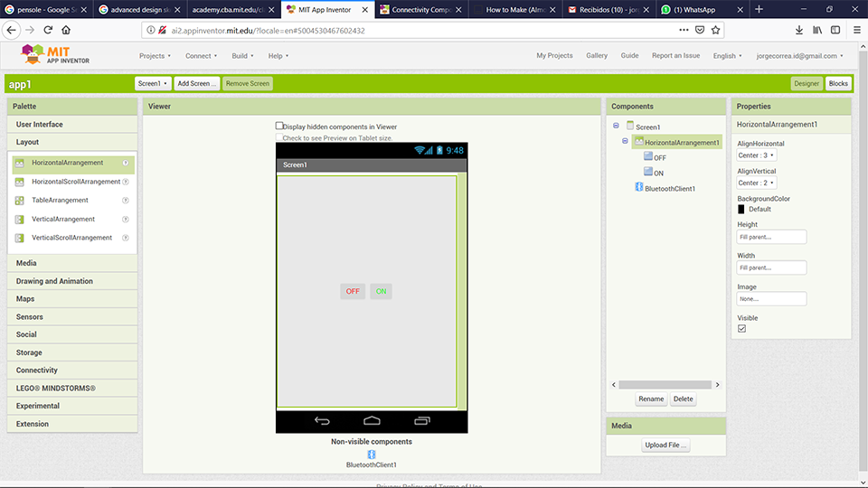Open the Gallery link

pos(597,55)
